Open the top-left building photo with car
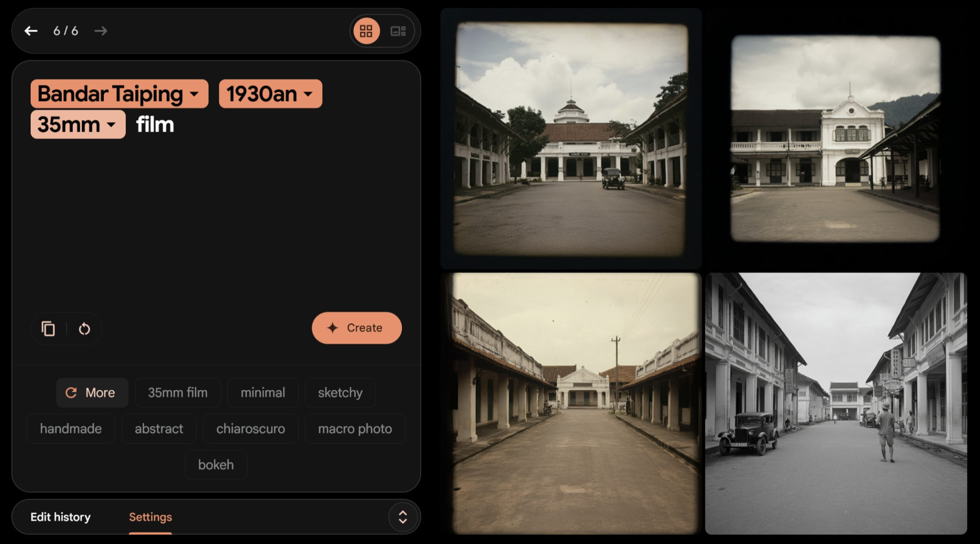The width and height of the screenshot is (980, 544). point(571,139)
